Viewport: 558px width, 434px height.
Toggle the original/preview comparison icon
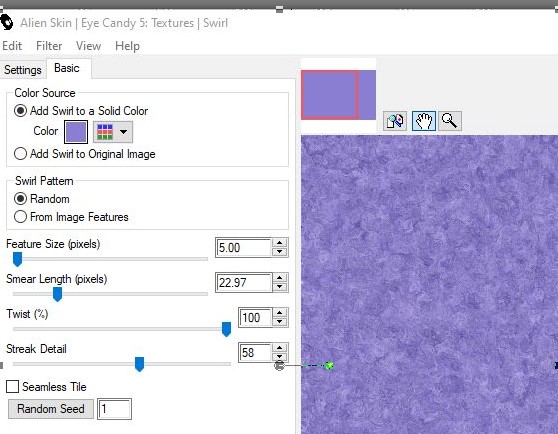(395, 121)
